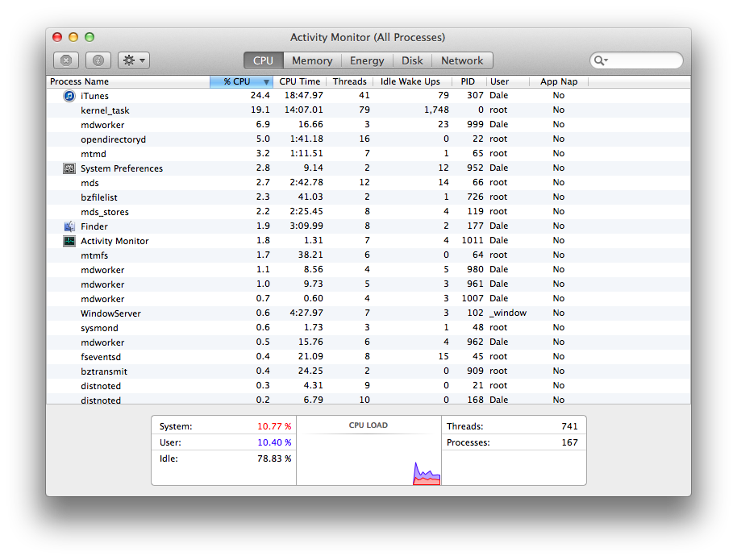Select distnoted row with PID 21
Viewport: 737px width, 560px height.
click(368, 386)
